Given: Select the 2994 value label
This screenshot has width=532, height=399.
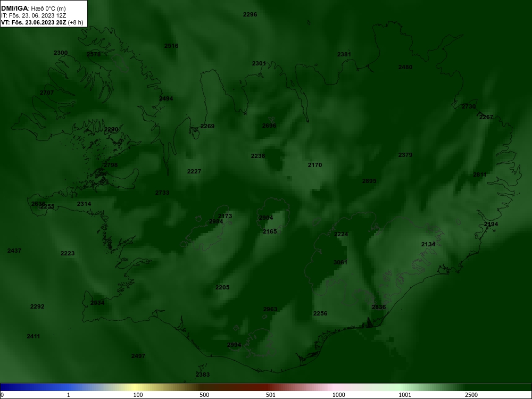Looking at the screenshot, I should point(234,345).
